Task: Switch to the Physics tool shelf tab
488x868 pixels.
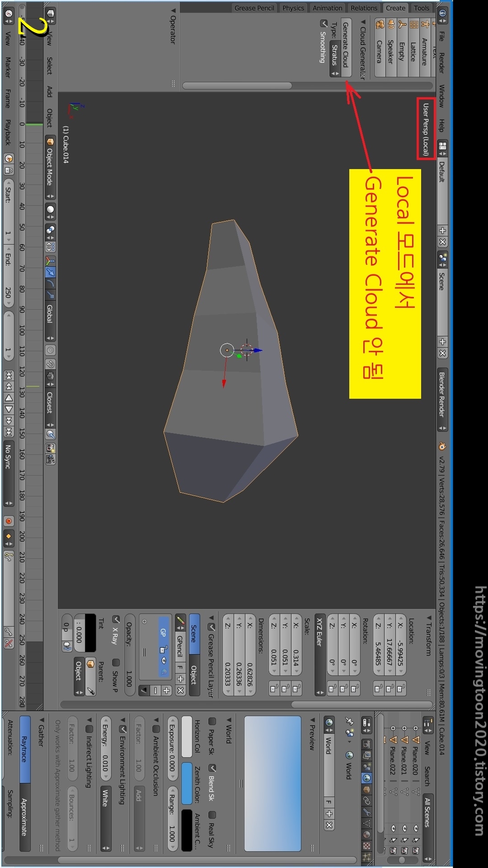Action: coord(293,8)
